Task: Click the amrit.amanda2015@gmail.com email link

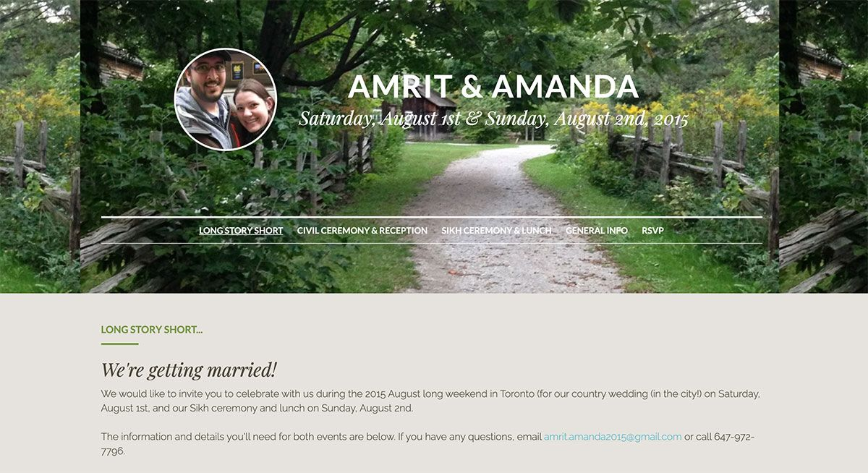Action: coord(613,437)
